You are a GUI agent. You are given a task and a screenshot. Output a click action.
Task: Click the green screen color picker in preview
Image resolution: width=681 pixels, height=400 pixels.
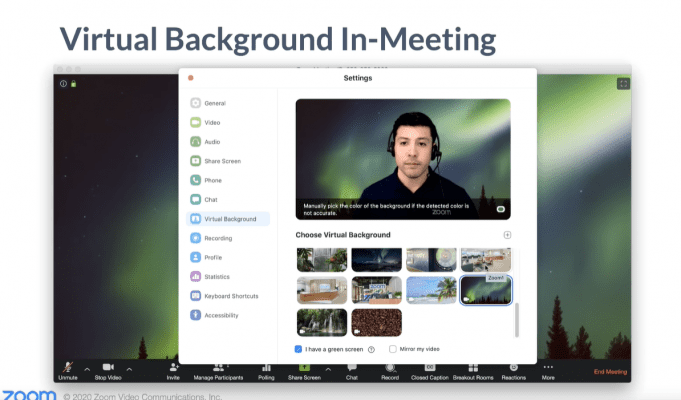pos(501,209)
